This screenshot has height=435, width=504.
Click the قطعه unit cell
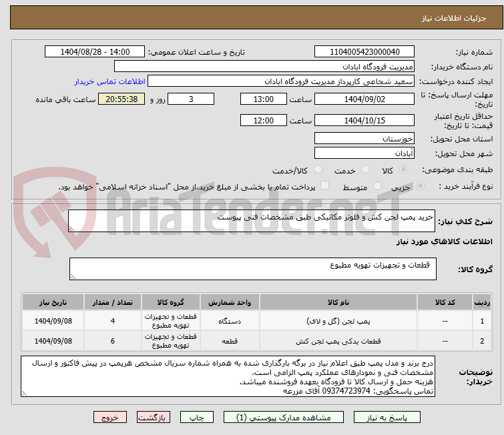click(x=230, y=341)
